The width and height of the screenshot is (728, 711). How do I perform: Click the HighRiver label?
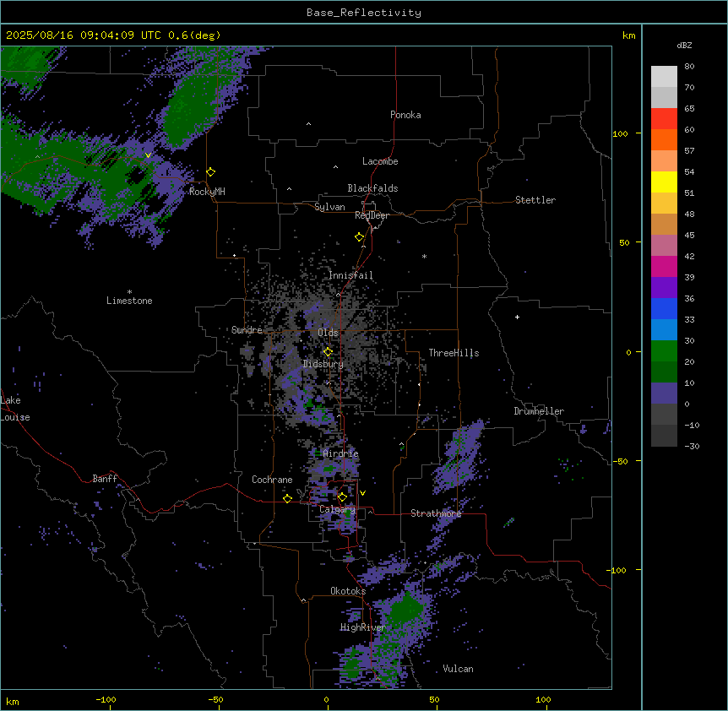tap(363, 627)
